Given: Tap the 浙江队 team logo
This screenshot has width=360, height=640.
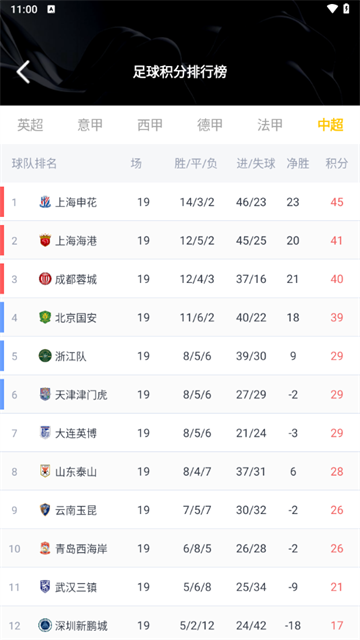Looking at the screenshot, I should [x=45, y=356].
